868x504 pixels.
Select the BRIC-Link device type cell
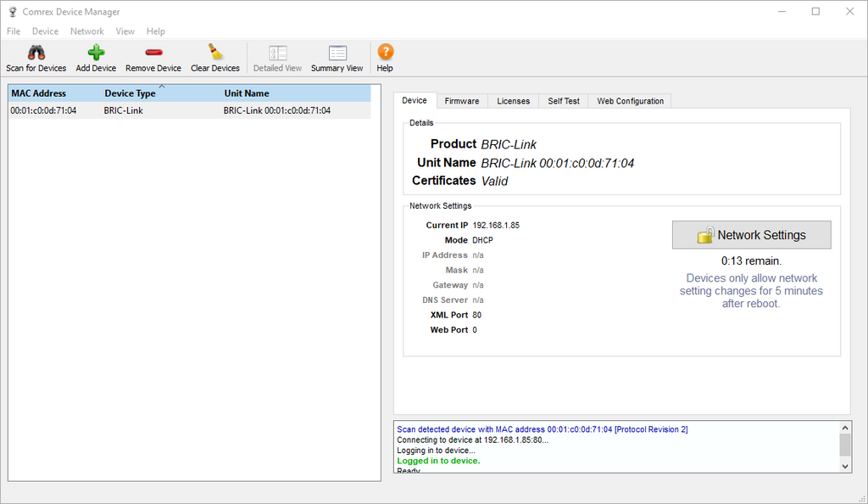pos(124,110)
